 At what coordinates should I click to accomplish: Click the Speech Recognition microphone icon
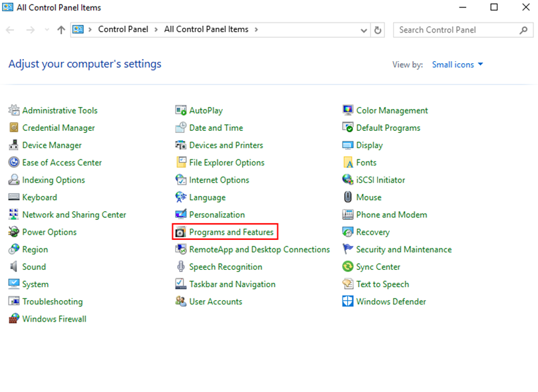[x=181, y=266]
